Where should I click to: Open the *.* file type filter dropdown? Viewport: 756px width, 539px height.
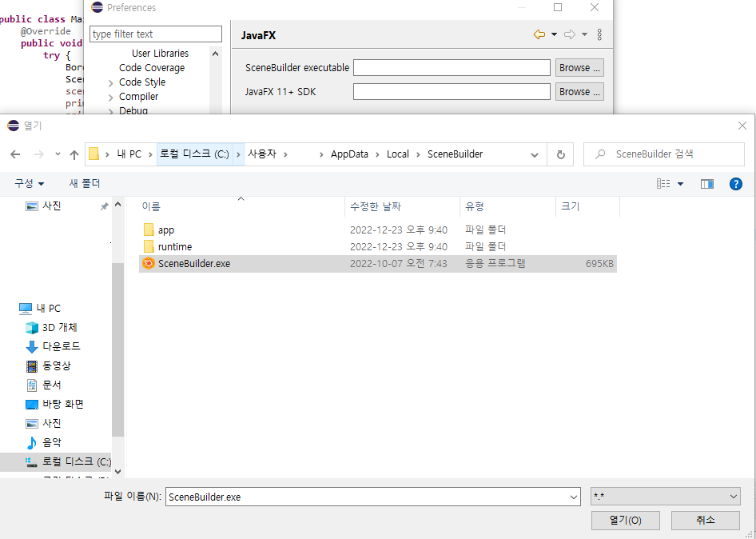point(666,497)
